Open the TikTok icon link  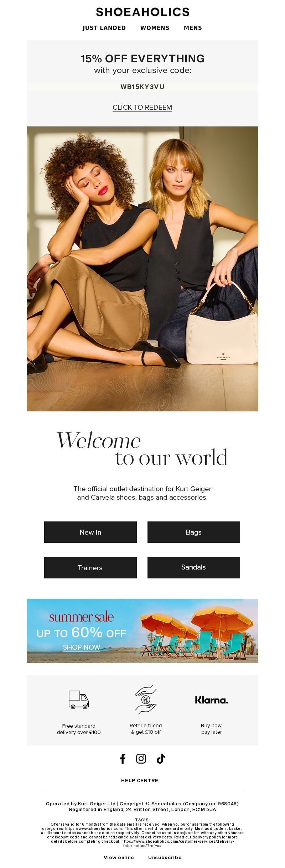pyautogui.click(x=161, y=759)
